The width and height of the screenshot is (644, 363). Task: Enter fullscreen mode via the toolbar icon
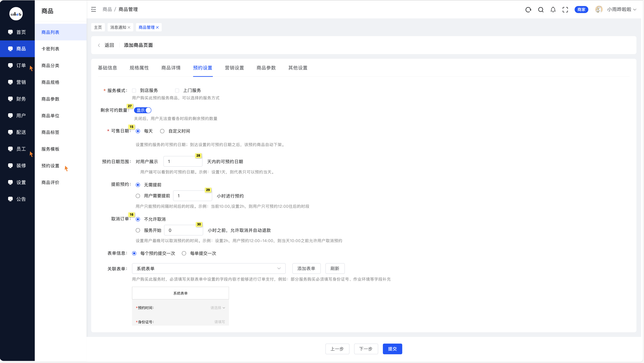565,10
